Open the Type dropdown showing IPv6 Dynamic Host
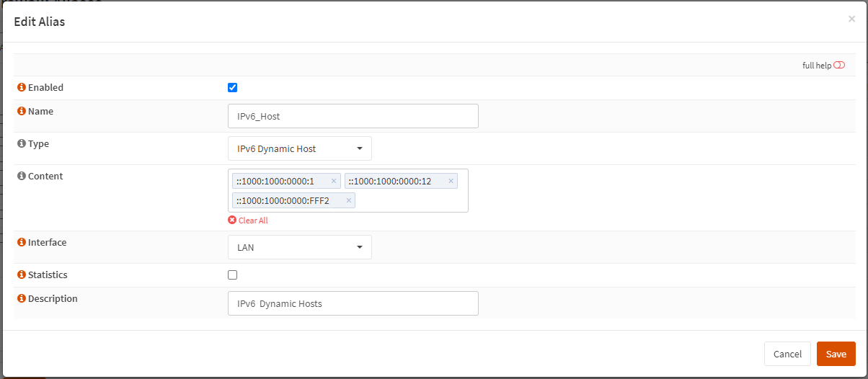This screenshot has height=379, width=868. (299, 148)
